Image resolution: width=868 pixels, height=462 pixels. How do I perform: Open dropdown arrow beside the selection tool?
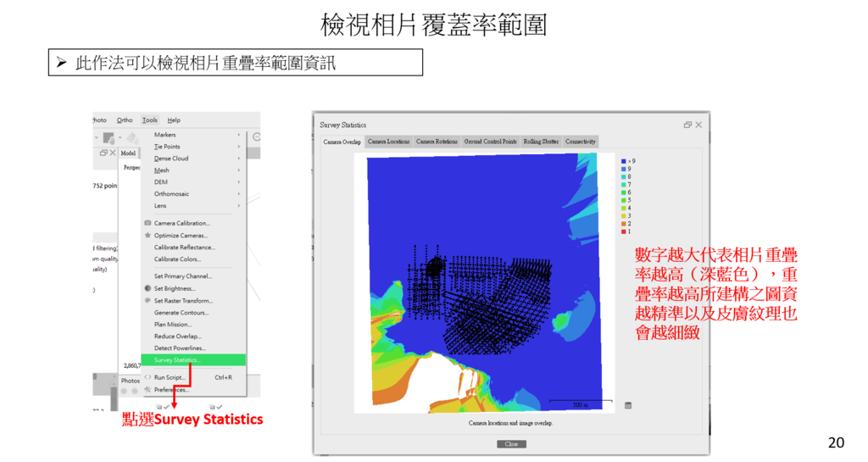click(120, 138)
